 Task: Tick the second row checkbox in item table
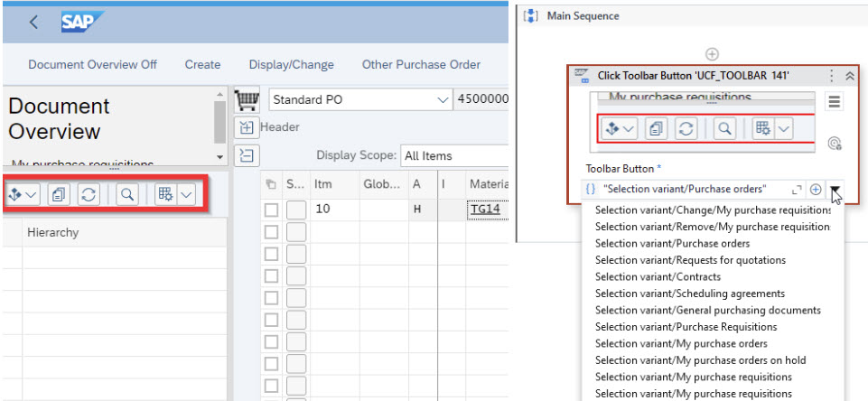tap(271, 231)
